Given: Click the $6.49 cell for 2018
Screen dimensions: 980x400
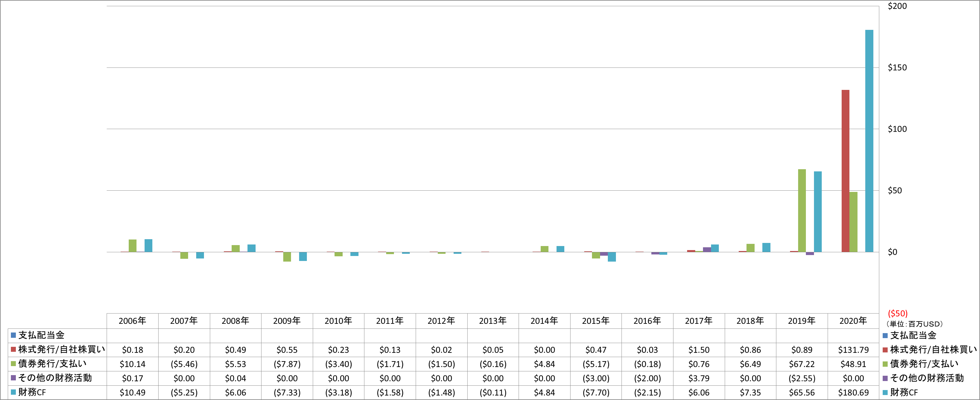Looking at the screenshot, I should tap(750, 364).
